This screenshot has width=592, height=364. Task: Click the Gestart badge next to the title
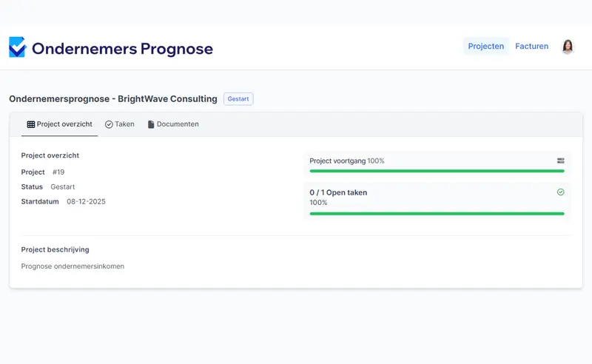point(238,99)
